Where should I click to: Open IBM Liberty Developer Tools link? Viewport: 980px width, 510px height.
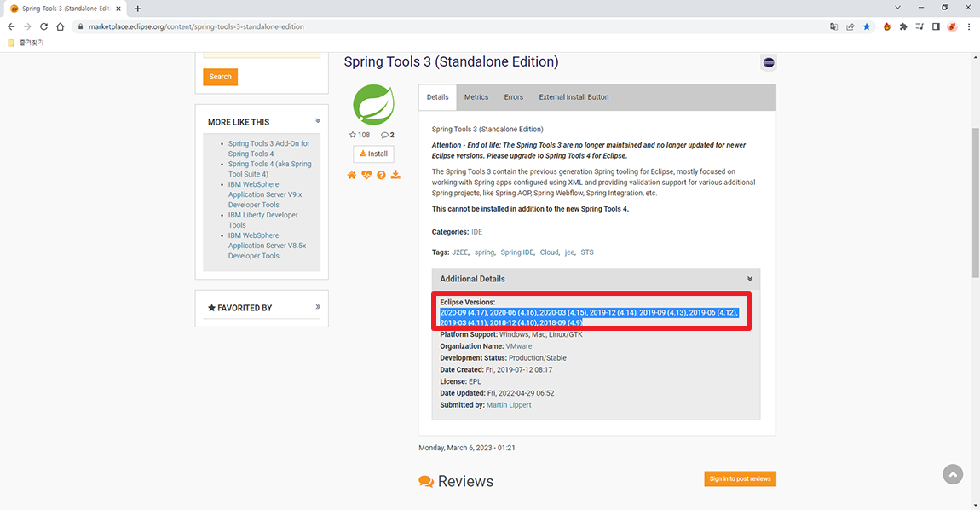pyautogui.click(x=263, y=220)
